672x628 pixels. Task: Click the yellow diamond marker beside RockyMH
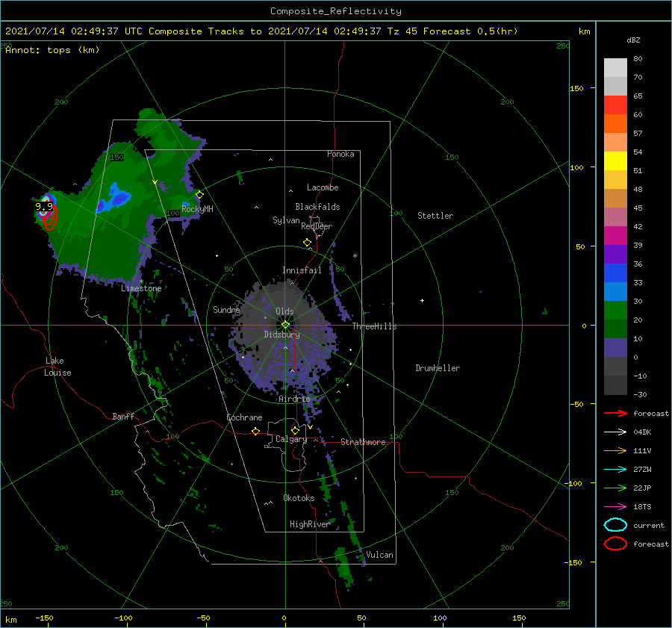199,195
